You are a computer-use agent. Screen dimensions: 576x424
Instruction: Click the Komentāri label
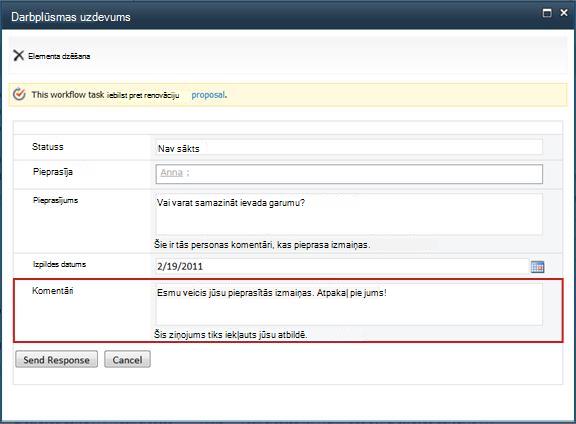(x=53, y=291)
